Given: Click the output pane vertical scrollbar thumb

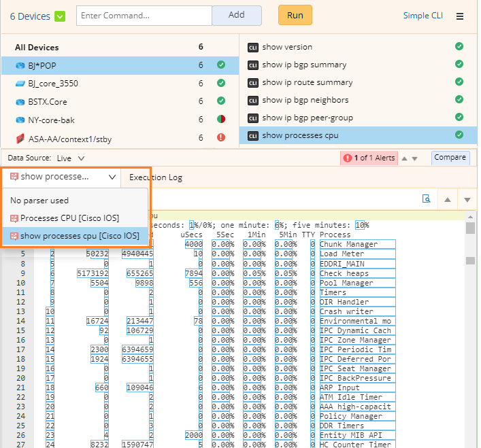Looking at the screenshot, I should (470, 228).
